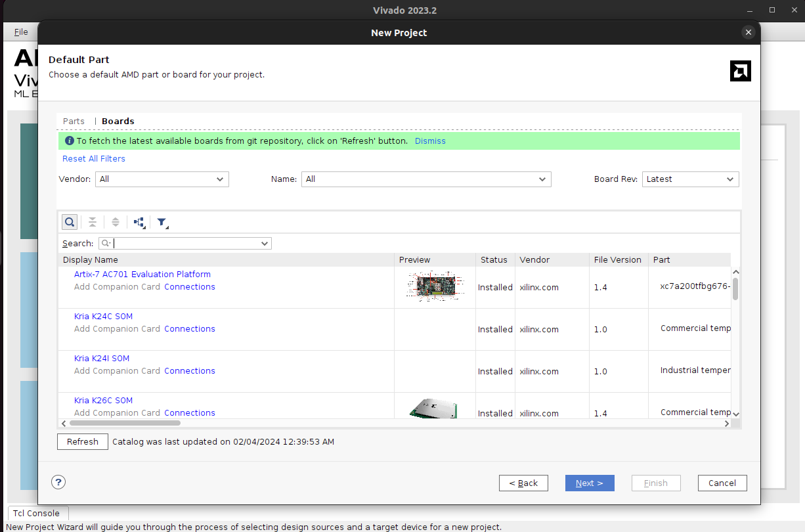Click the vertical scrollbar of board table

click(x=735, y=289)
